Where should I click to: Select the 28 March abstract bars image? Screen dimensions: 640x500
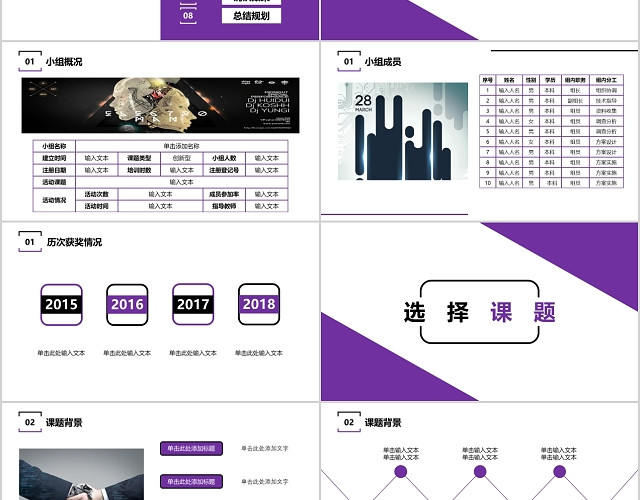(403, 131)
